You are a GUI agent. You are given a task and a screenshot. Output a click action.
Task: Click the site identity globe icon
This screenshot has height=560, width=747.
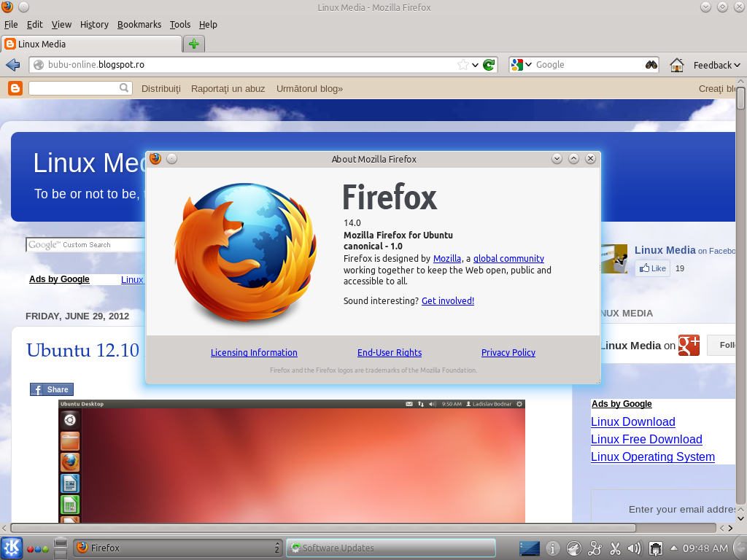pyautogui.click(x=39, y=65)
